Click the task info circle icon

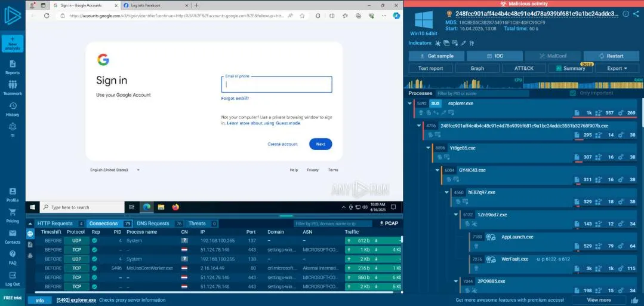[625, 14]
